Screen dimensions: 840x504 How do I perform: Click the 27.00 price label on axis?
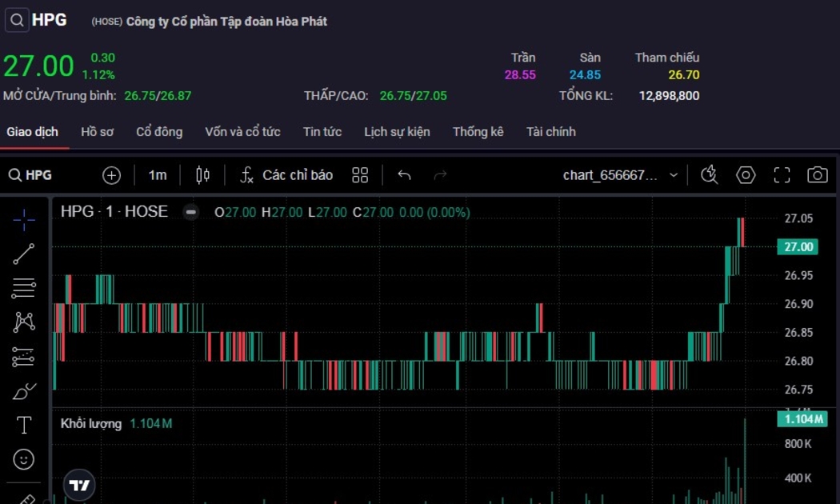(x=798, y=247)
